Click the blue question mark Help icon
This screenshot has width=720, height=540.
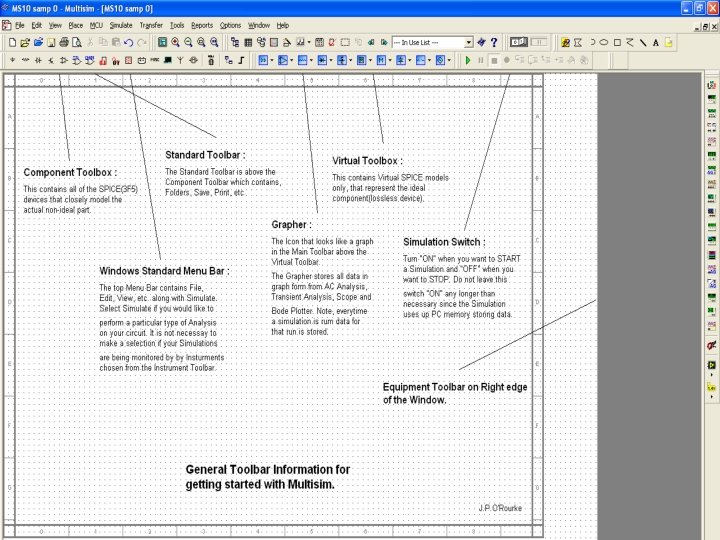coord(494,42)
